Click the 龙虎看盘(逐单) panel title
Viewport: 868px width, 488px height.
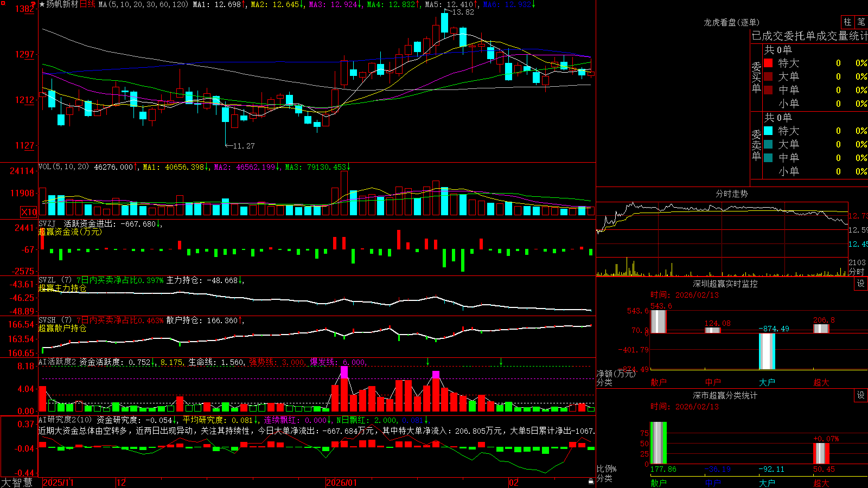tap(731, 22)
